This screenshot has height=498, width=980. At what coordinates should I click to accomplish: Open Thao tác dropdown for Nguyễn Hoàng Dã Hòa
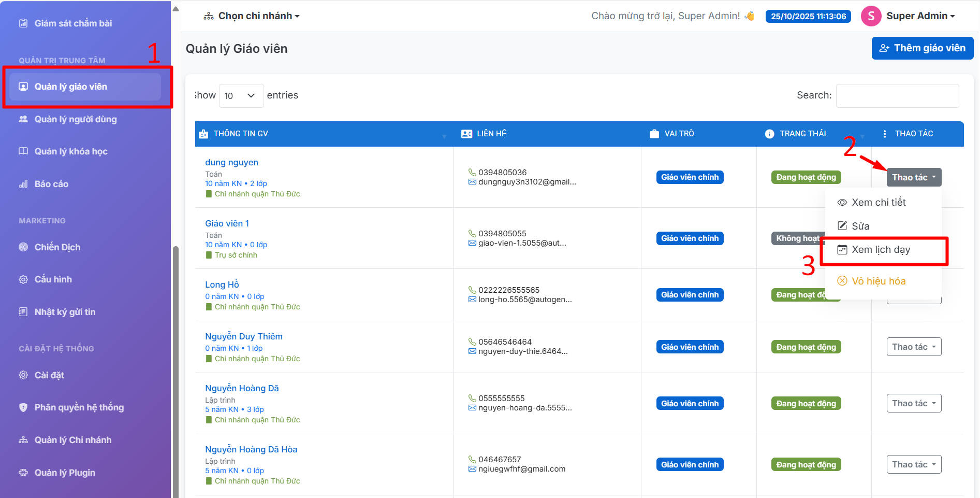coord(914,464)
